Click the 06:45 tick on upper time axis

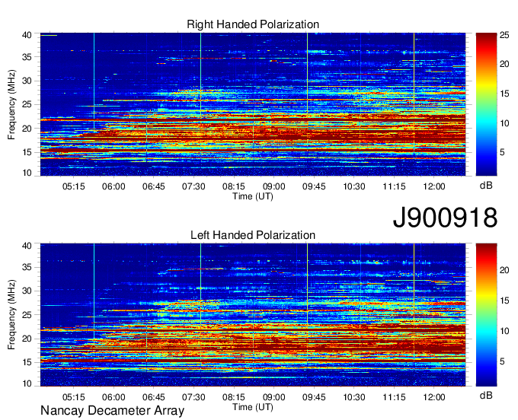click(154, 186)
